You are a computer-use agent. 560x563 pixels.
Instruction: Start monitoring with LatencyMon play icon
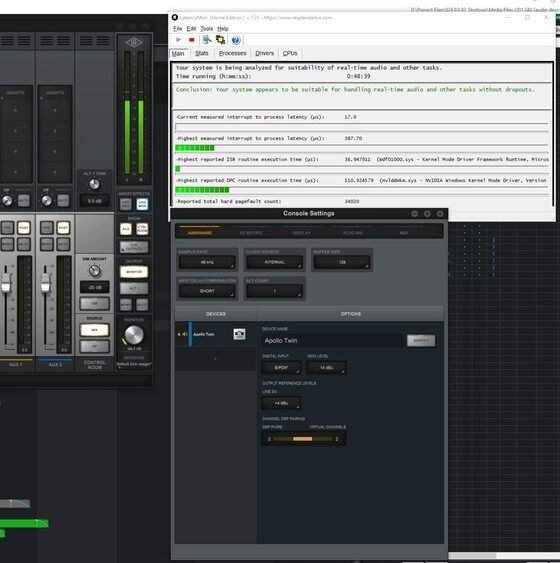click(178, 40)
